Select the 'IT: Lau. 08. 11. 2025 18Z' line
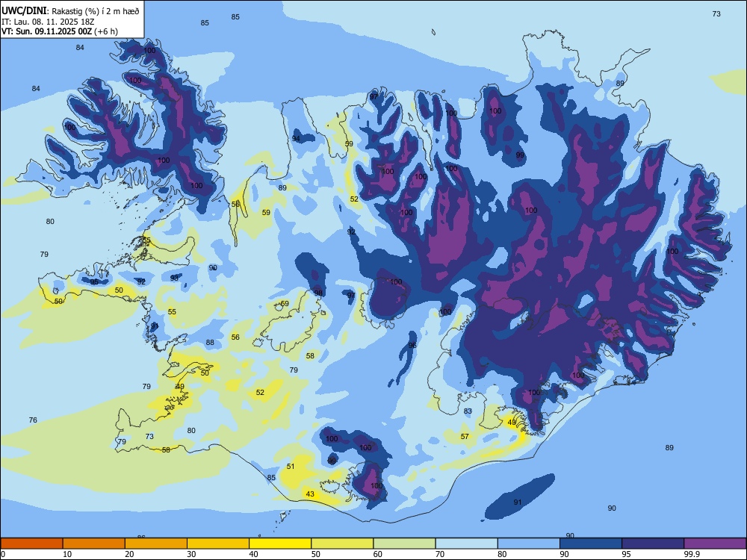This screenshot has width=747, height=560. [x=48, y=22]
